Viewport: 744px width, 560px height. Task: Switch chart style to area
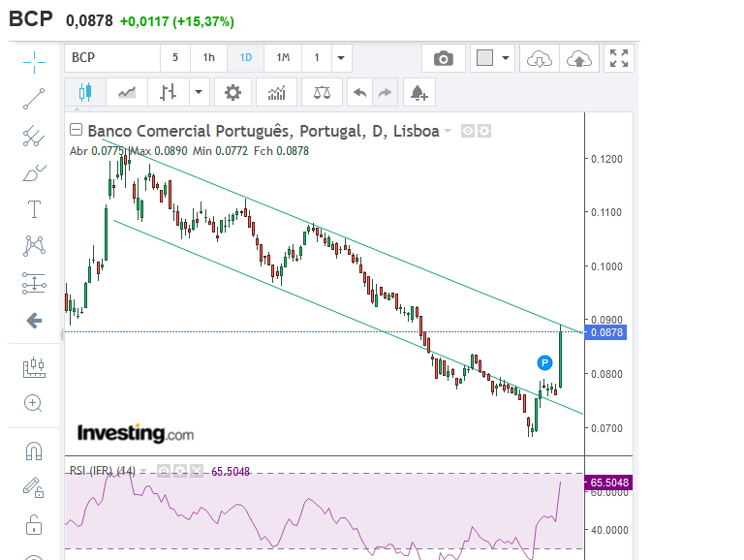(127, 92)
